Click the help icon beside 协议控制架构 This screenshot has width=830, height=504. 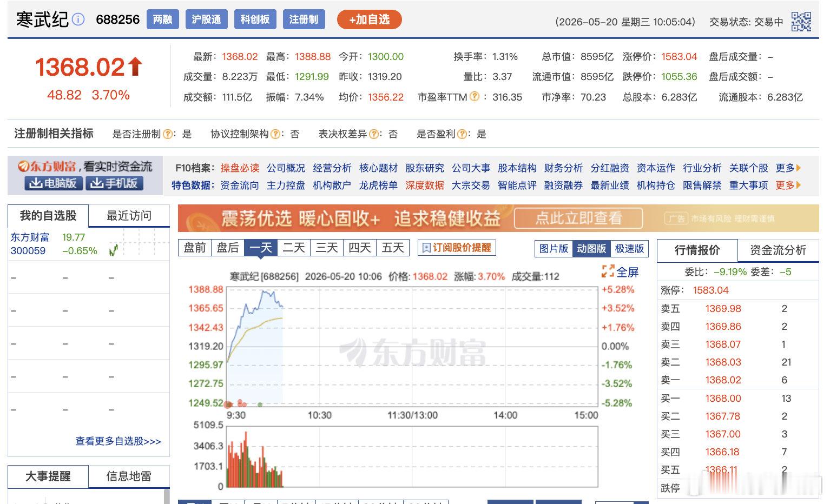[275, 134]
